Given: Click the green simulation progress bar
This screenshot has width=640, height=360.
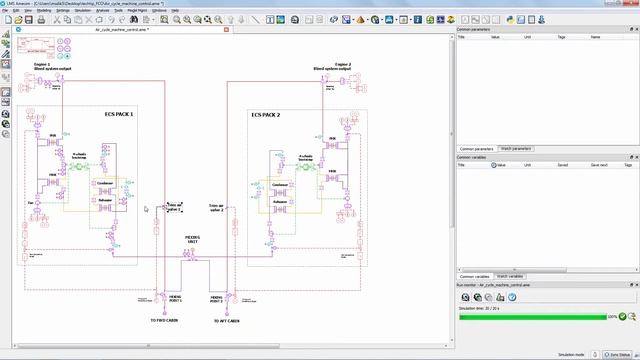Looking at the screenshot, I should [x=533, y=317].
